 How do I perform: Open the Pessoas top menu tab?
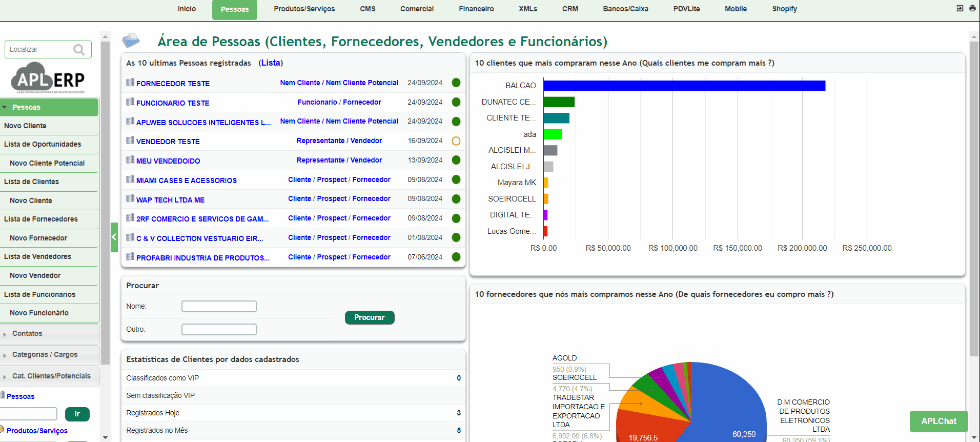pyautogui.click(x=235, y=9)
